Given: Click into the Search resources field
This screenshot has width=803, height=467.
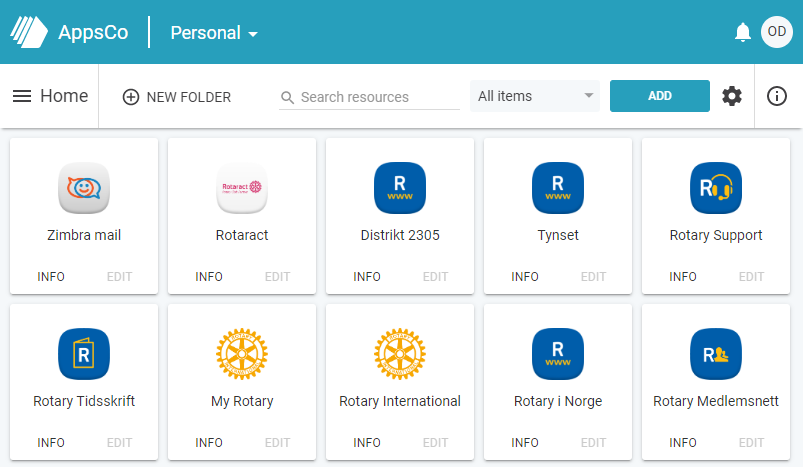Looking at the screenshot, I should [369, 97].
